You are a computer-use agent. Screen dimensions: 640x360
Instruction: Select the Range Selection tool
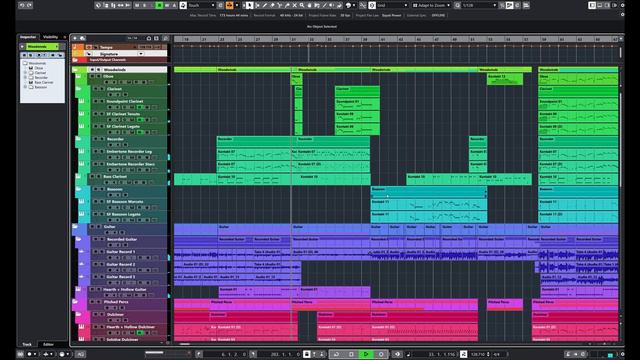coord(258,5)
